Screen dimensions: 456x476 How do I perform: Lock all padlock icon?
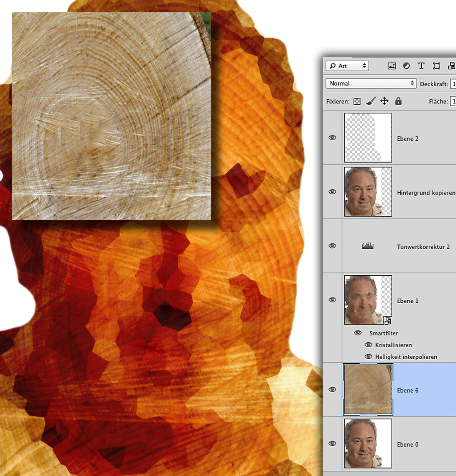[398, 101]
